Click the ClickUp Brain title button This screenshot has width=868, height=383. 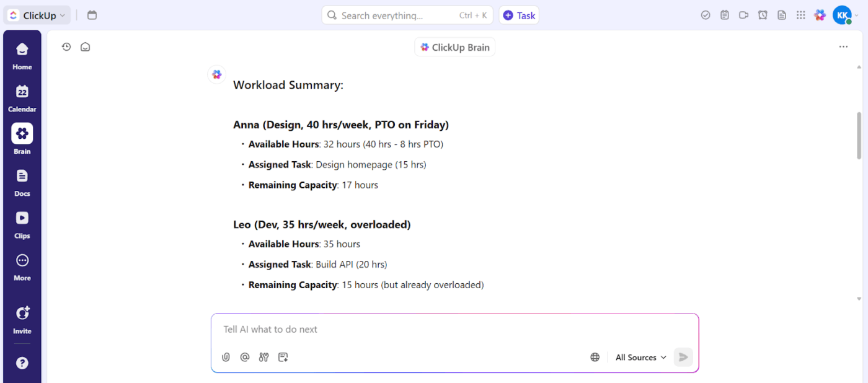click(x=454, y=47)
